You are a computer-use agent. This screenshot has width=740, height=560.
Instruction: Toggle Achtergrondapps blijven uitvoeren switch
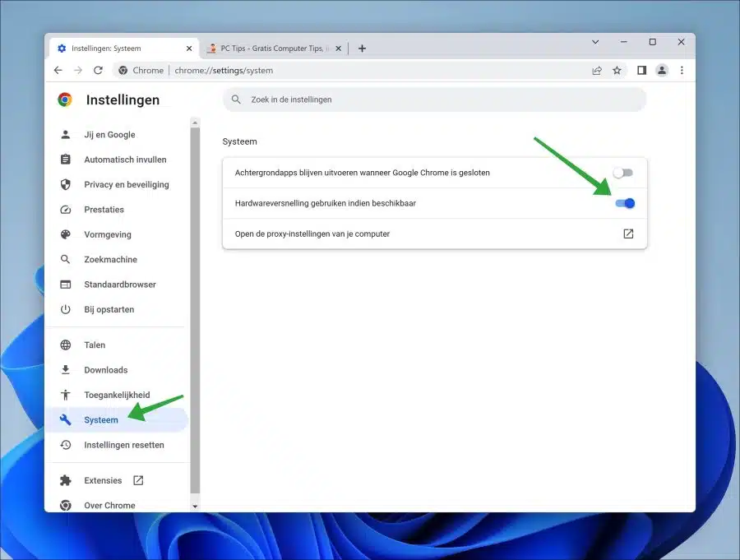tap(623, 173)
